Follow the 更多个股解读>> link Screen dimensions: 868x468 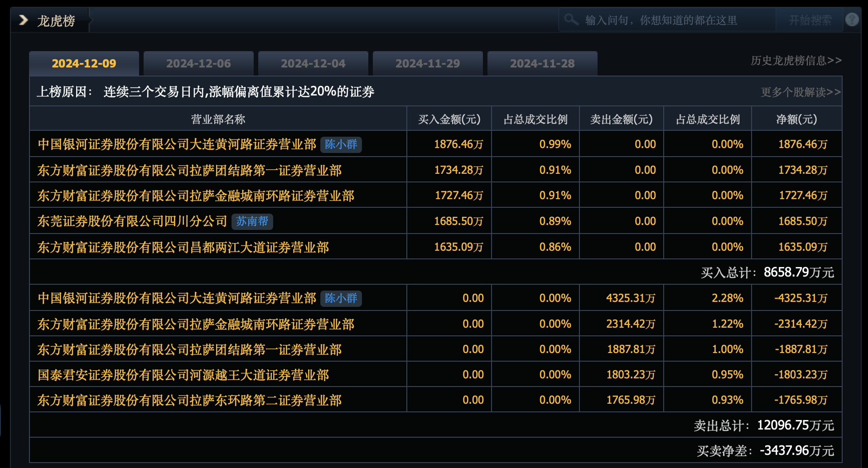coord(800,92)
